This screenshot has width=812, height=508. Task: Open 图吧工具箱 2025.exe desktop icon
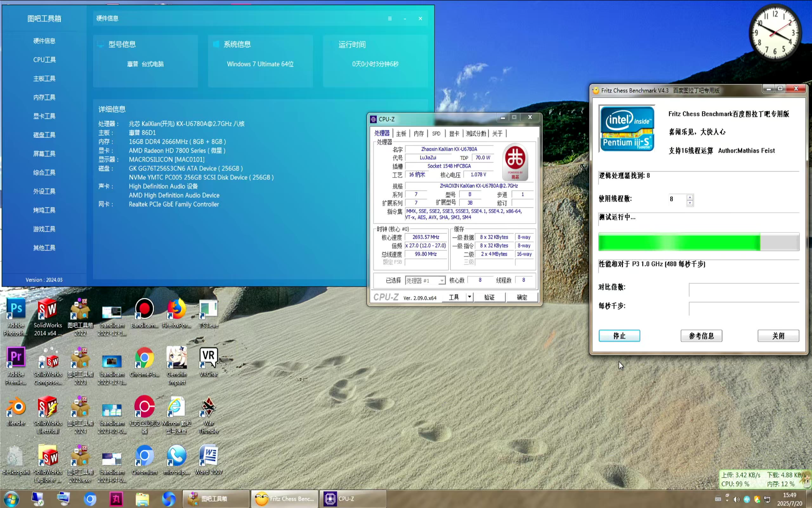click(x=80, y=463)
